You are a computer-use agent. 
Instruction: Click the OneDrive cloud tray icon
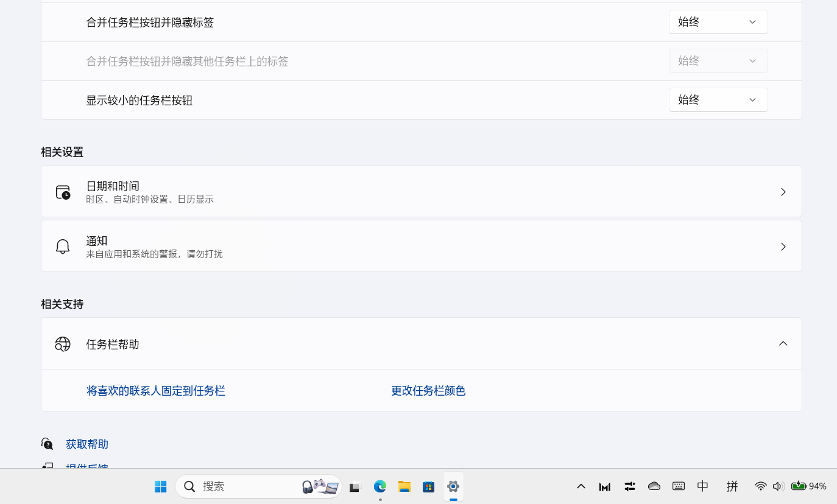coord(654,486)
